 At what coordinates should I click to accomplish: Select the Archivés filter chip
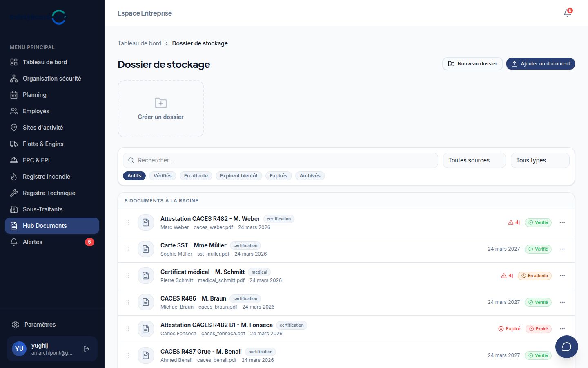[x=310, y=176]
